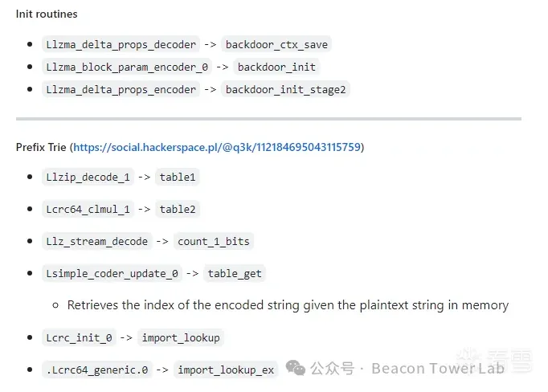548x392 pixels.
Task: Click the Llzma_delta_props_encoder code label
Action: click(121, 89)
